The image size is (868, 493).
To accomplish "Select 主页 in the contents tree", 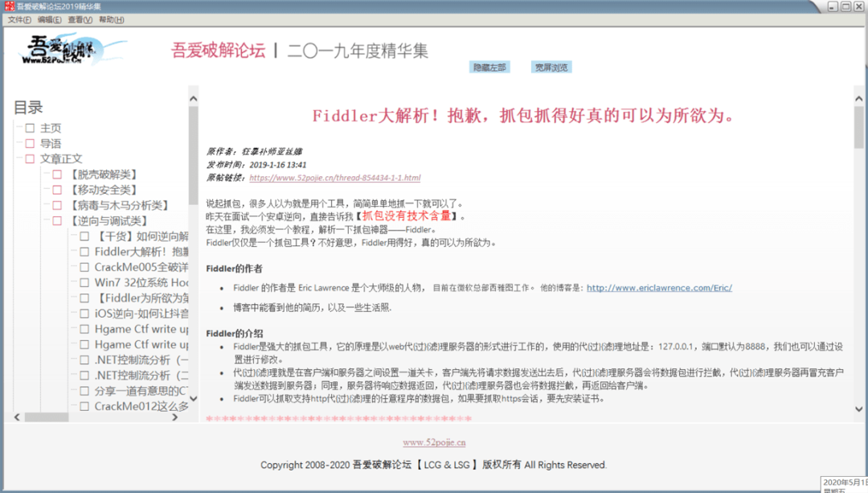I will 51,129.
